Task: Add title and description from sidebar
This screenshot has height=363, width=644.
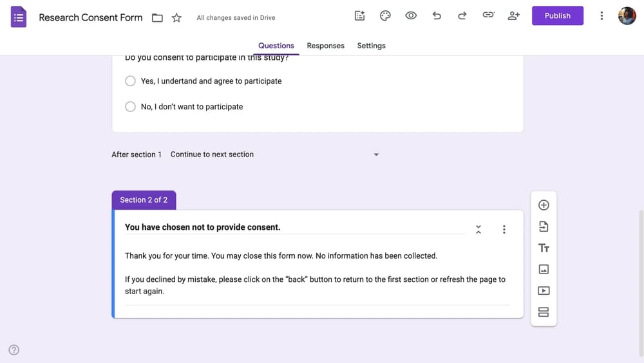Action: pos(544,248)
